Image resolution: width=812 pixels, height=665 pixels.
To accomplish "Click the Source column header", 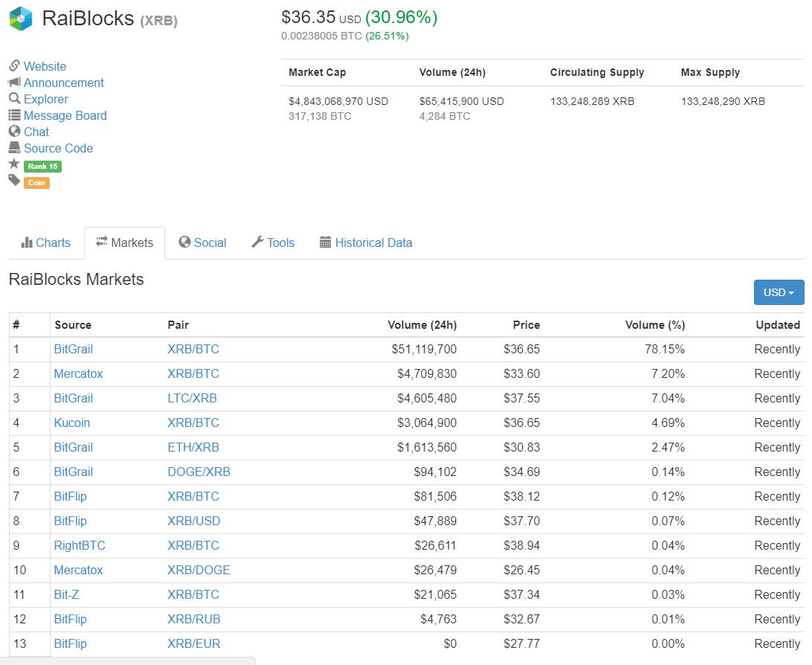I will [73, 325].
